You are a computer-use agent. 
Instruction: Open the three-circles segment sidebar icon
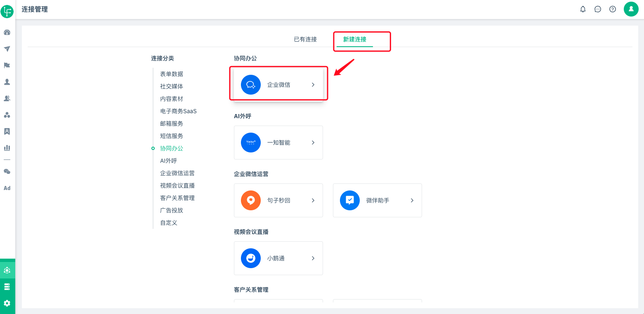[7, 115]
